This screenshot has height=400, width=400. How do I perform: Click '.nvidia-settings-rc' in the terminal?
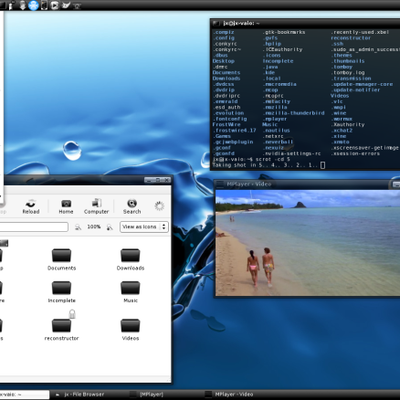[x=292, y=153]
